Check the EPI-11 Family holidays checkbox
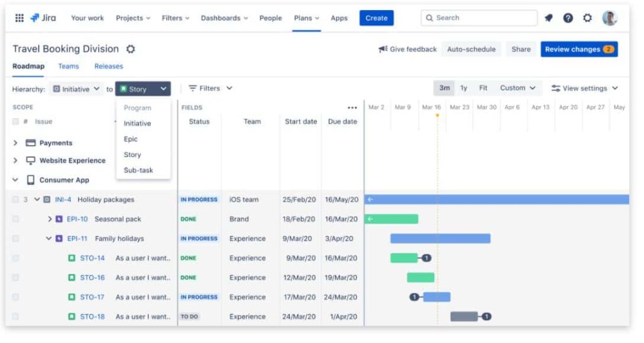 click(x=16, y=238)
